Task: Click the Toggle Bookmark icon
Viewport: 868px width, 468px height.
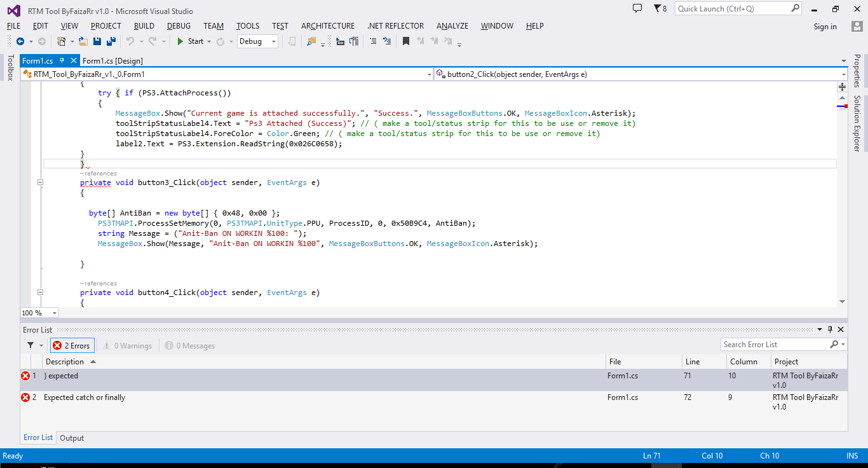Action: (405, 41)
